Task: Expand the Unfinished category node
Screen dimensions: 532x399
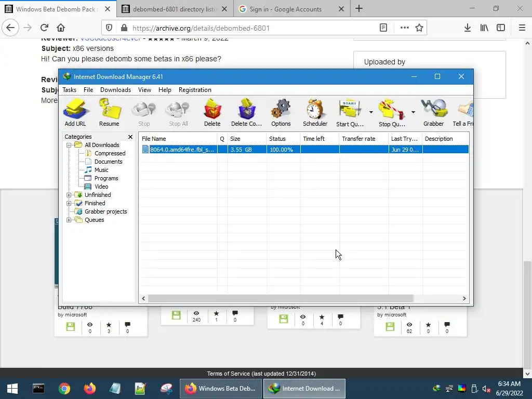Action: point(69,195)
